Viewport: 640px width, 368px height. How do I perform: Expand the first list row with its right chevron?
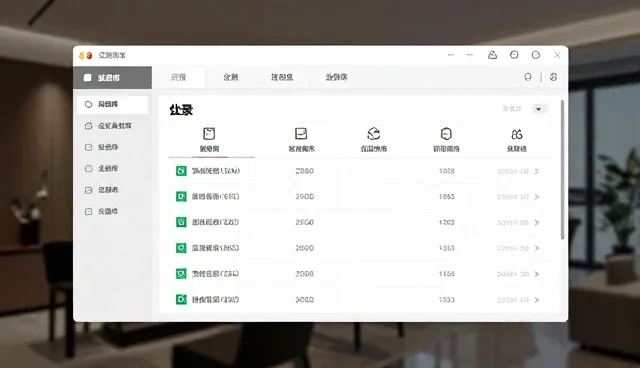[537, 171]
